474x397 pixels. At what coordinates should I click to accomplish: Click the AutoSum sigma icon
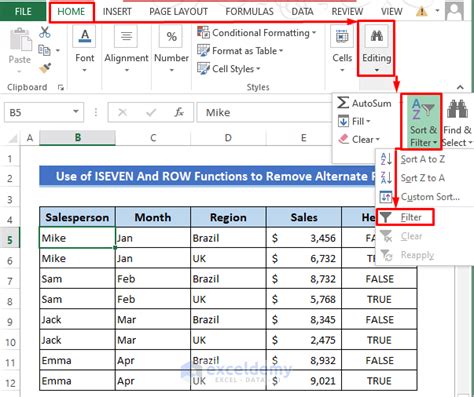343,103
